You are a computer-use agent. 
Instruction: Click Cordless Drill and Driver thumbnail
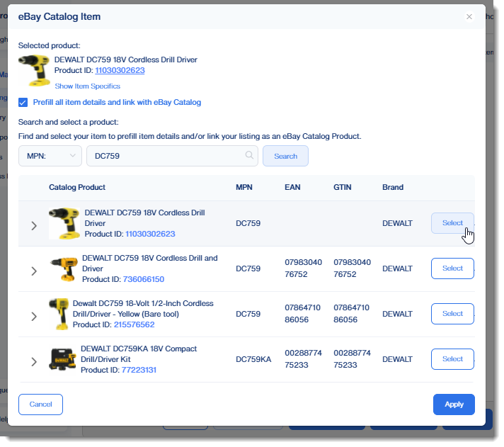(x=64, y=269)
